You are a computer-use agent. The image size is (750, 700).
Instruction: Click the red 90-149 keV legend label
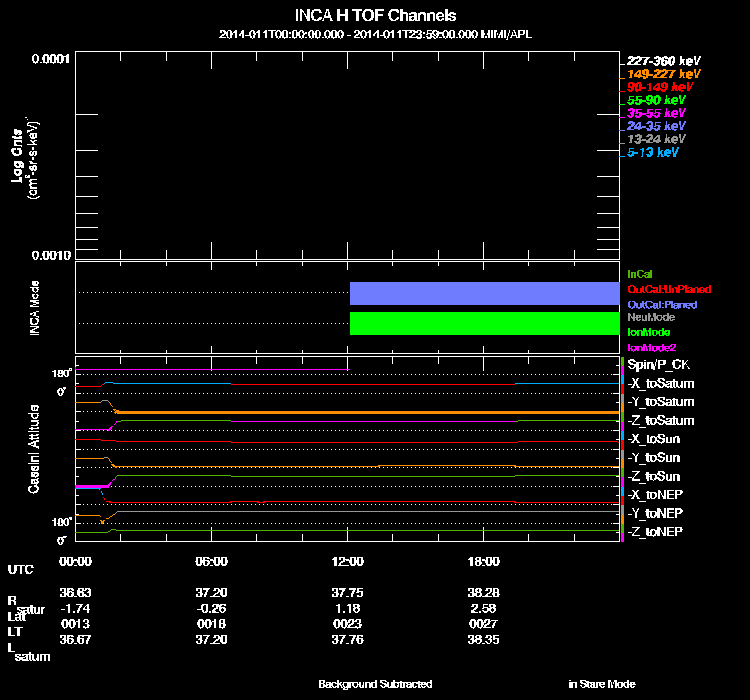click(656, 87)
